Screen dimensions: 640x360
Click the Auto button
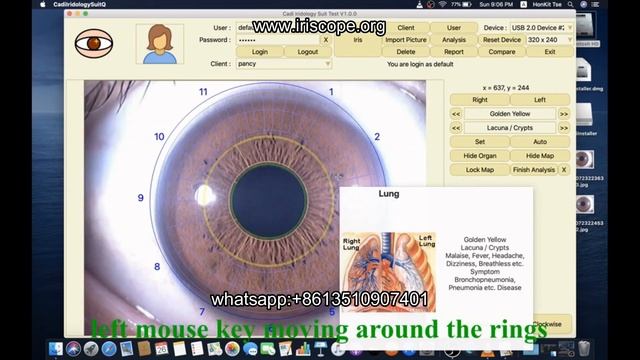[540, 142]
